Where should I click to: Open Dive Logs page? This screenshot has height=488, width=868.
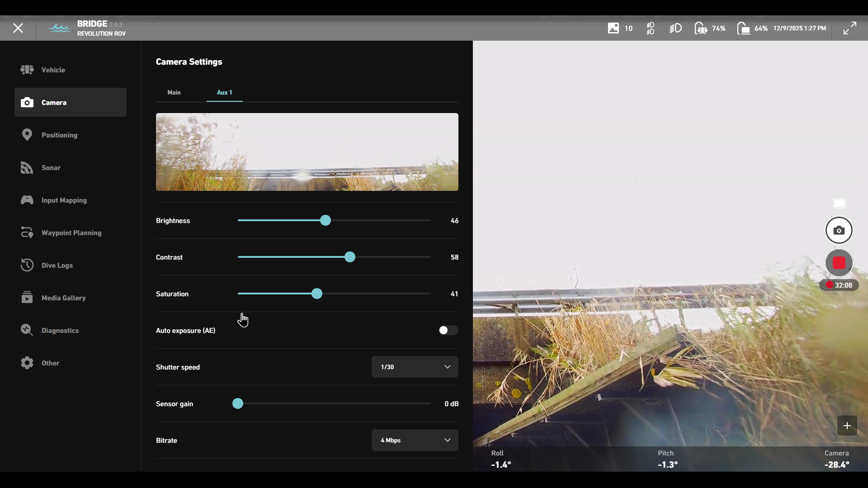(57, 265)
